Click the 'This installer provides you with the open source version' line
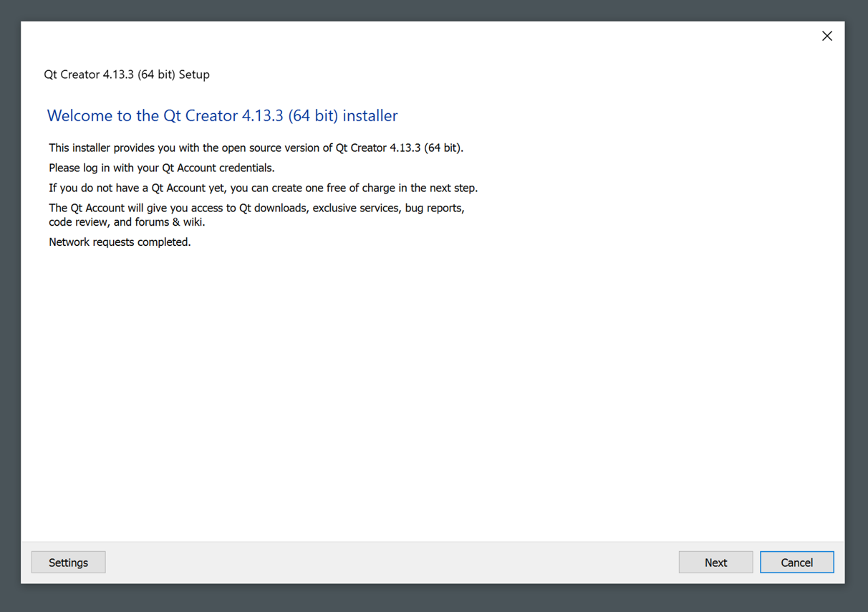The height and width of the screenshot is (612, 868). (256, 148)
